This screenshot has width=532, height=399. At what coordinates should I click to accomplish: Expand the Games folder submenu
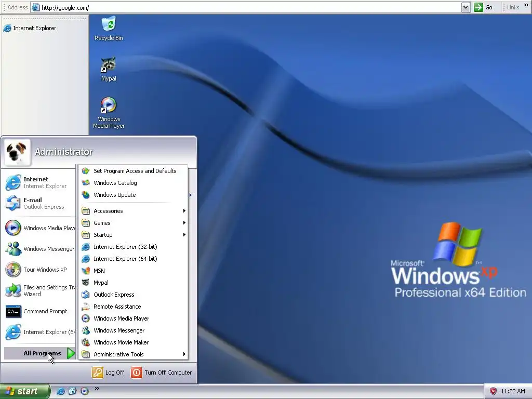tap(134, 223)
